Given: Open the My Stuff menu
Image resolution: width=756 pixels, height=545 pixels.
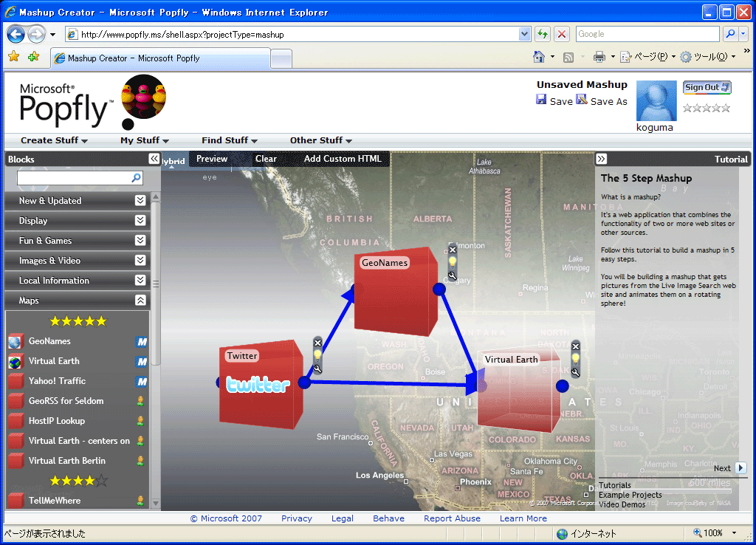Looking at the screenshot, I should (145, 140).
